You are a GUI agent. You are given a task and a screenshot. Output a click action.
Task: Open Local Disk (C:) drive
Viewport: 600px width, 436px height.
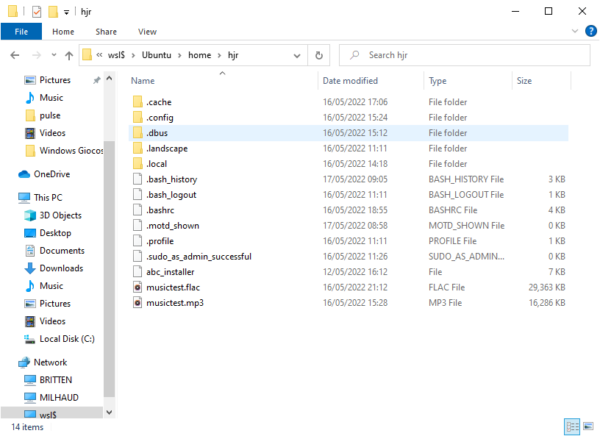pos(67,339)
